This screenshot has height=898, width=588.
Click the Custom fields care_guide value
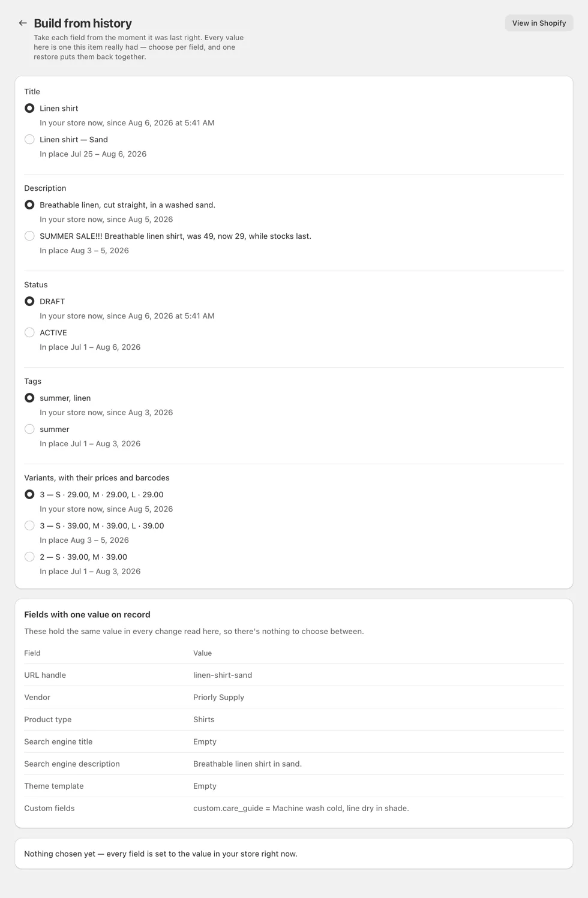coord(301,808)
